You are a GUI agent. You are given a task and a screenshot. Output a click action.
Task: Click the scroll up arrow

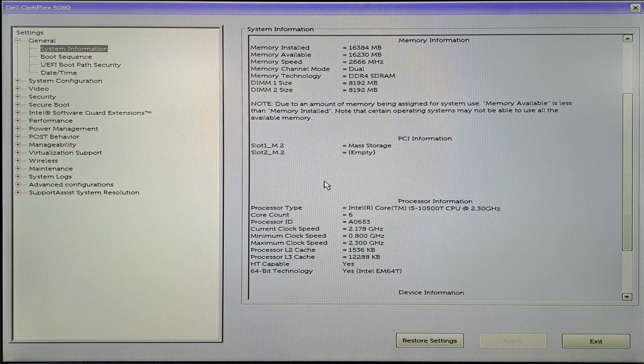tap(627, 38)
